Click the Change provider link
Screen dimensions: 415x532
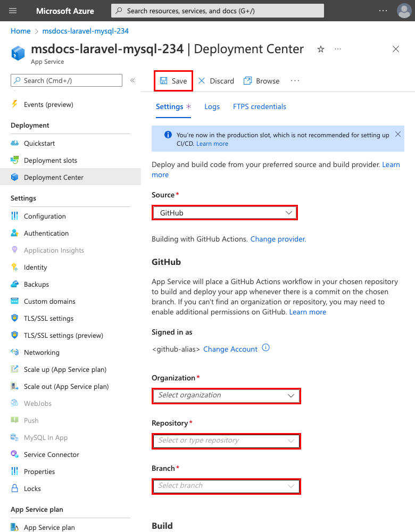278,239
